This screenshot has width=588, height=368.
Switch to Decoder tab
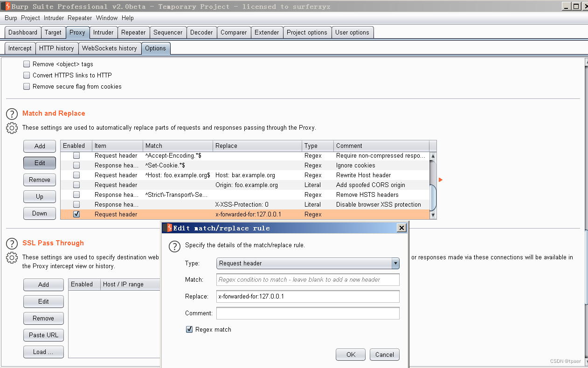click(201, 33)
